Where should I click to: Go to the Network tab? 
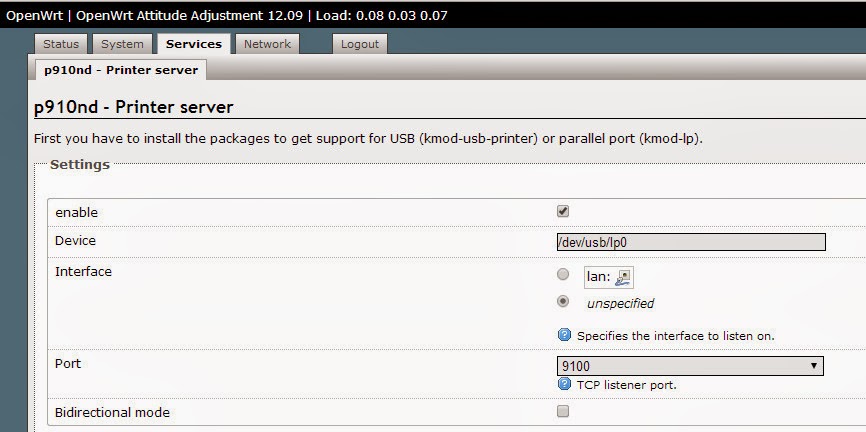[x=267, y=44]
